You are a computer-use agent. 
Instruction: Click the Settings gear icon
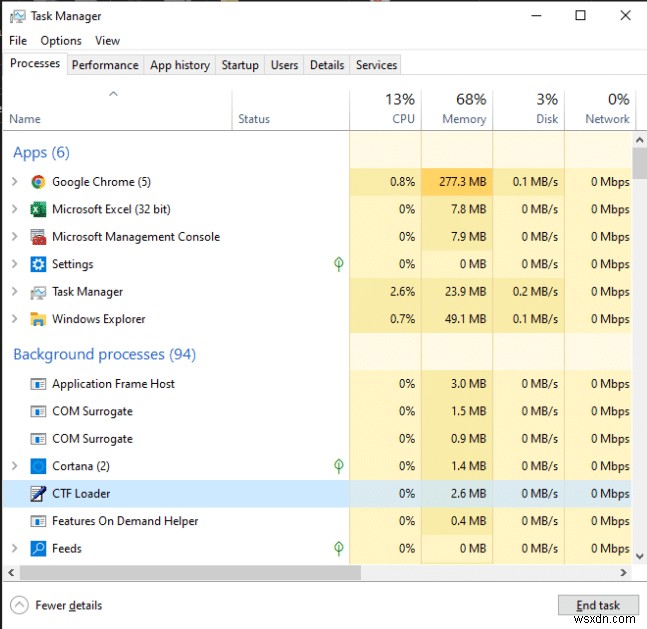[x=38, y=264]
